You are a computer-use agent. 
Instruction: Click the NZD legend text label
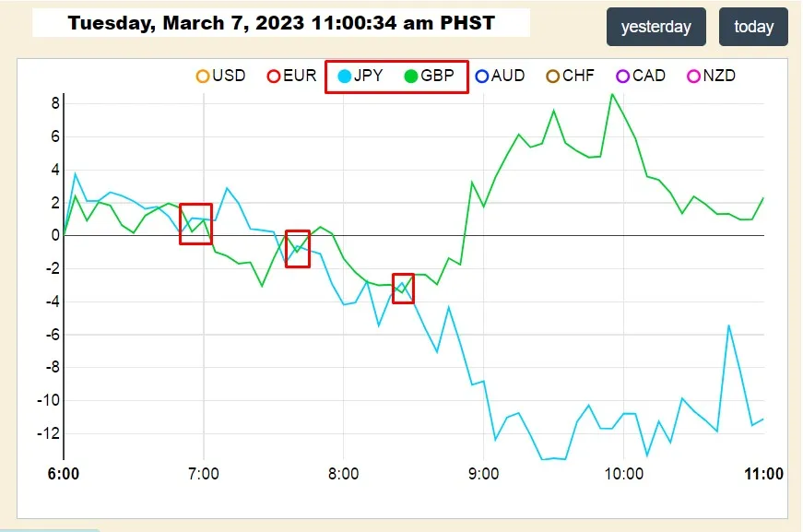(x=719, y=76)
